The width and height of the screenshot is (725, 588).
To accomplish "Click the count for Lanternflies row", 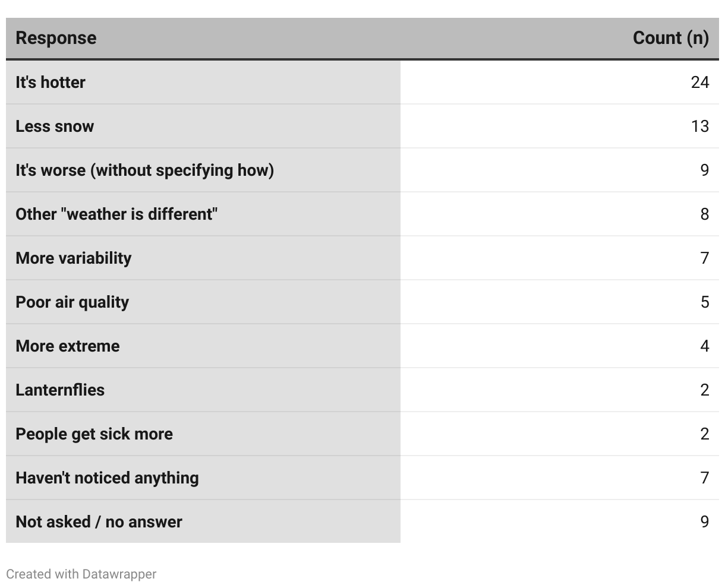I will 704,390.
